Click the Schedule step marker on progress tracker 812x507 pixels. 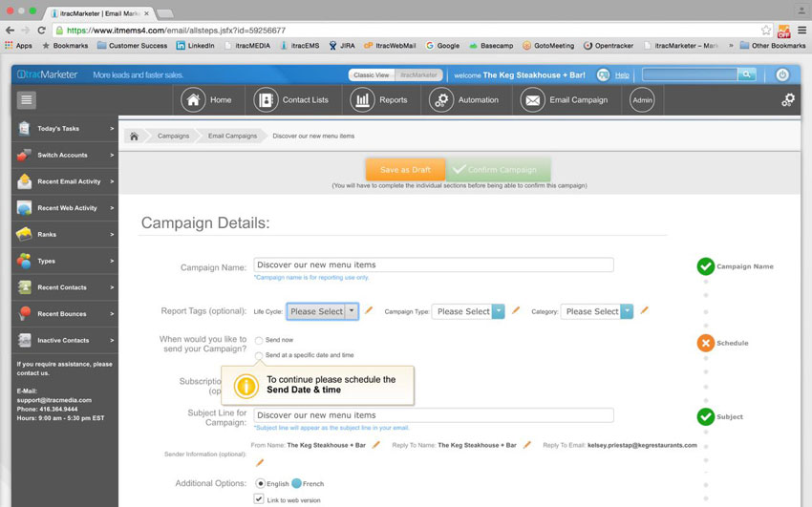point(706,343)
